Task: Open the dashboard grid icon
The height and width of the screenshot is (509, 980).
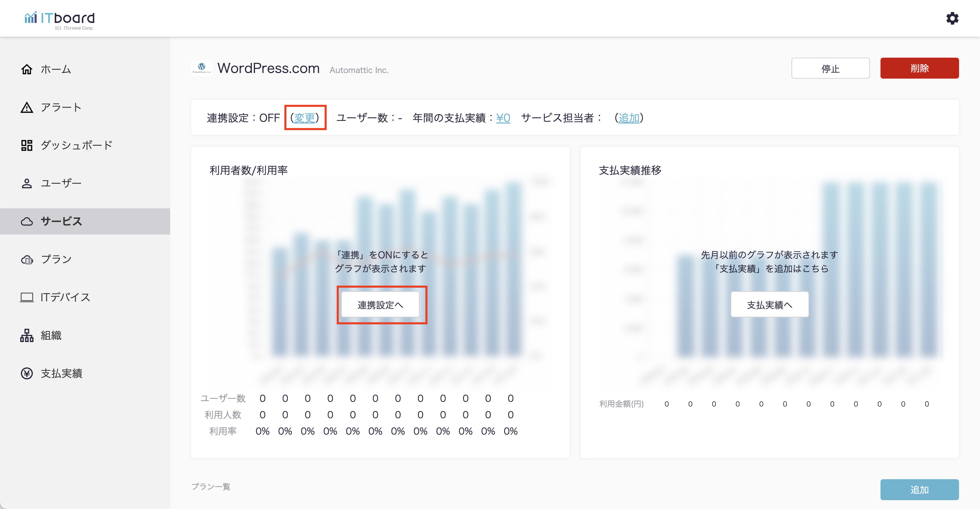Action: pyautogui.click(x=27, y=145)
